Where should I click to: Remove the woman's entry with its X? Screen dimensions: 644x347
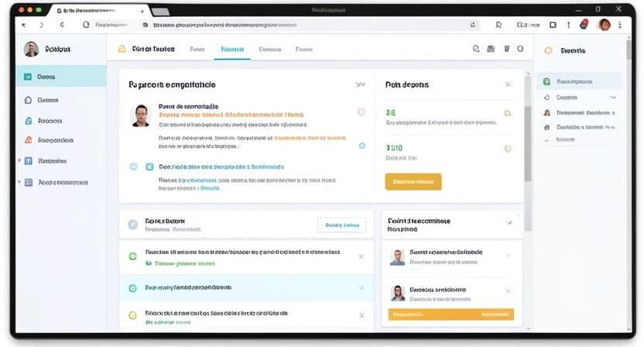pyautogui.click(x=508, y=291)
